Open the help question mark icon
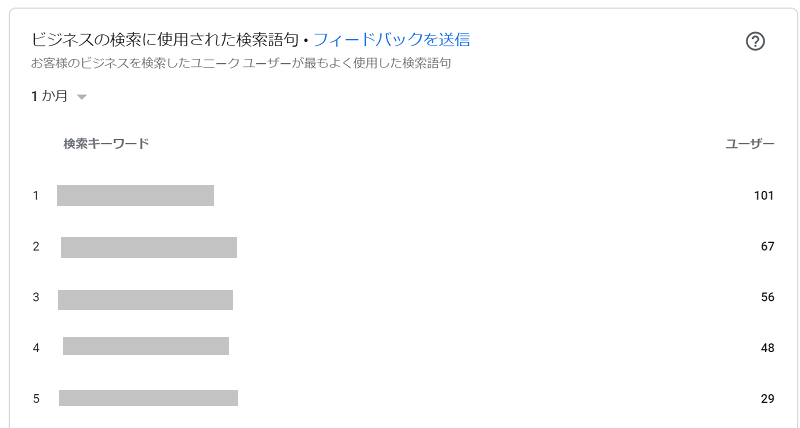The width and height of the screenshot is (800, 428). (x=755, y=41)
